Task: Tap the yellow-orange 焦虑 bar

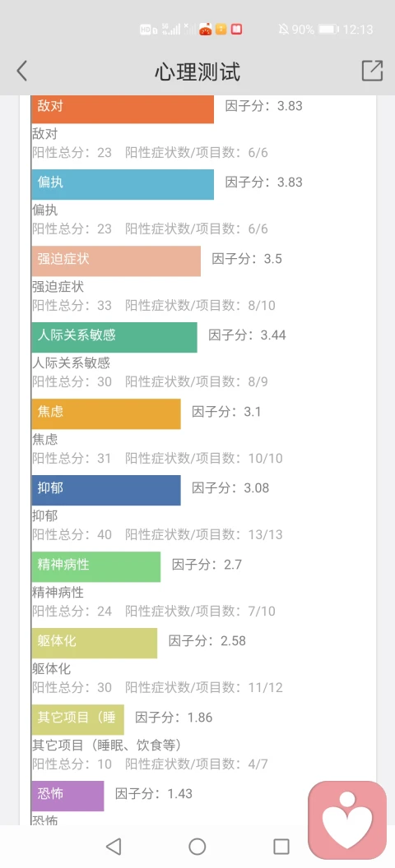Action: (106, 413)
